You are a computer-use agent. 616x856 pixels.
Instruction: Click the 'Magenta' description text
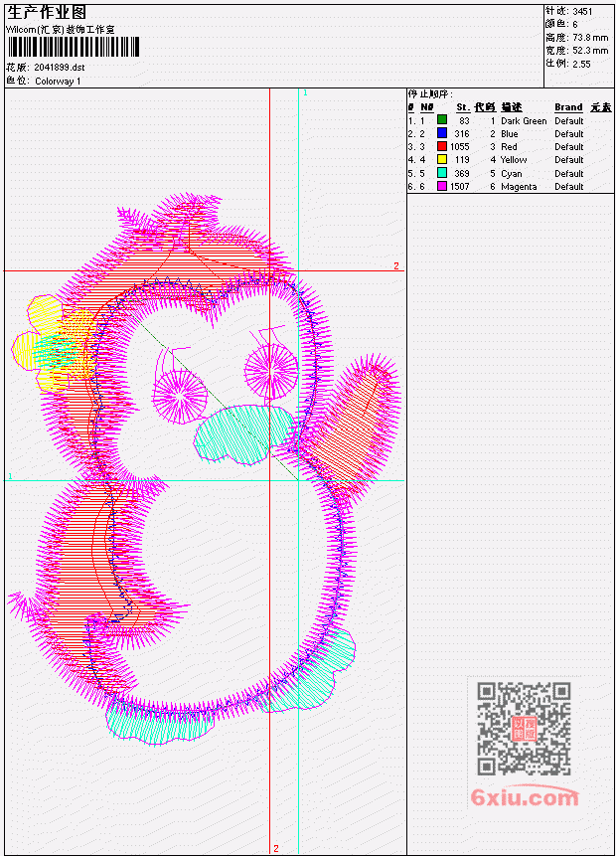pos(519,187)
